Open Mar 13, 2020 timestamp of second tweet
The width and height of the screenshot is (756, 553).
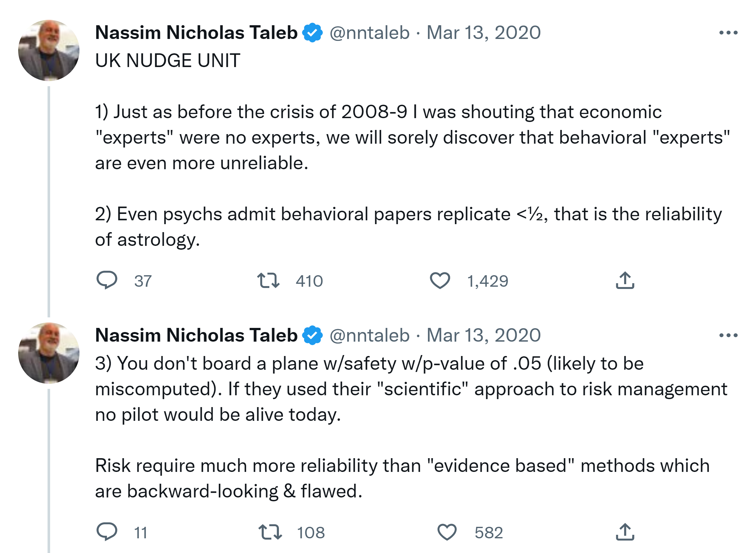pos(483,336)
